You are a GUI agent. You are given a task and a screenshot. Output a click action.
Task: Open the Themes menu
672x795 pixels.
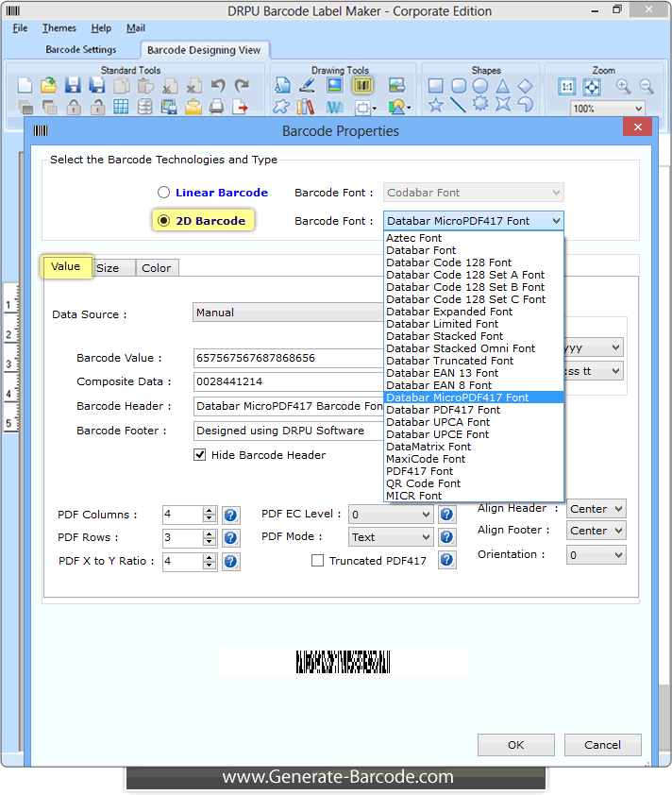[x=59, y=28]
